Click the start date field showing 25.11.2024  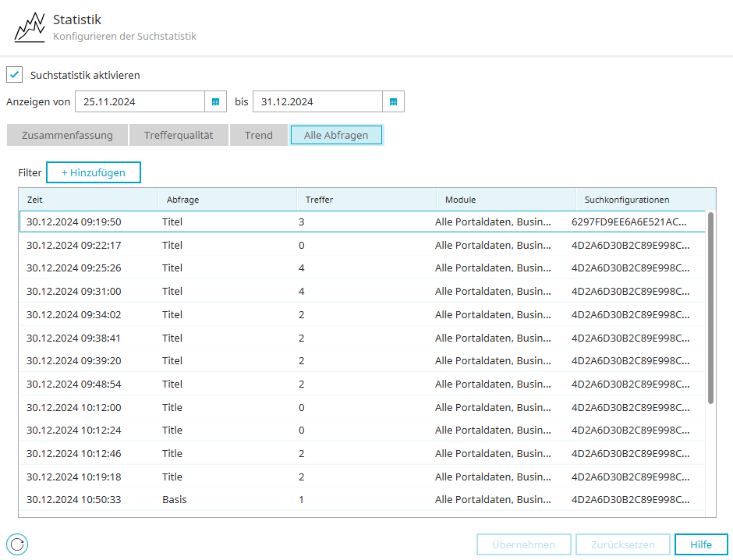point(140,101)
